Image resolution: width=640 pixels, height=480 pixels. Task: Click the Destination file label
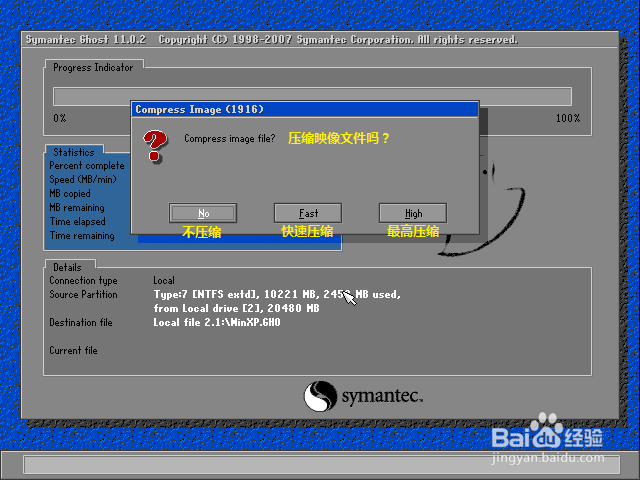81,322
